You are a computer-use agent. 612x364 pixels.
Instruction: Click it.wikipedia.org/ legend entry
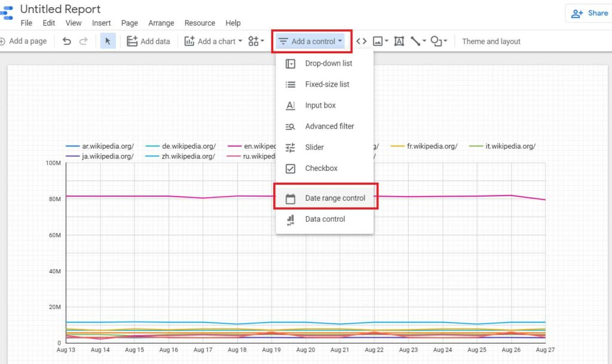click(x=502, y=146)
